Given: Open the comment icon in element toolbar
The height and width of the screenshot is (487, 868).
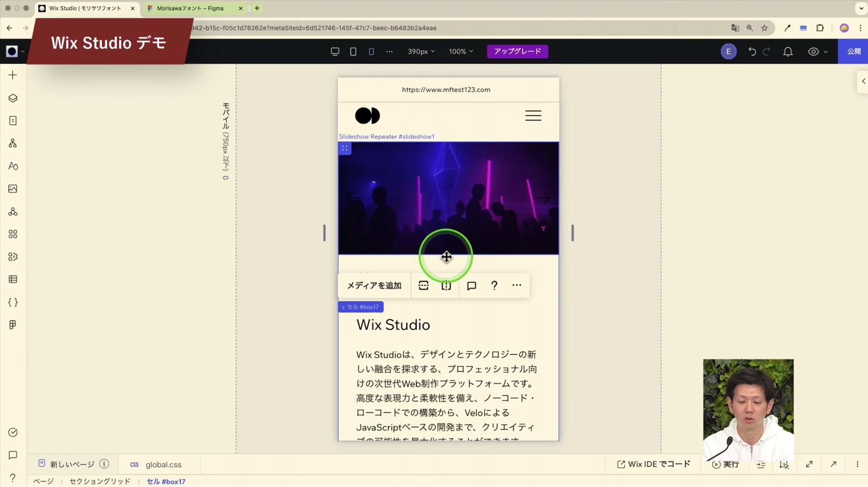Looking at the screenshot, I should (472, 285).
